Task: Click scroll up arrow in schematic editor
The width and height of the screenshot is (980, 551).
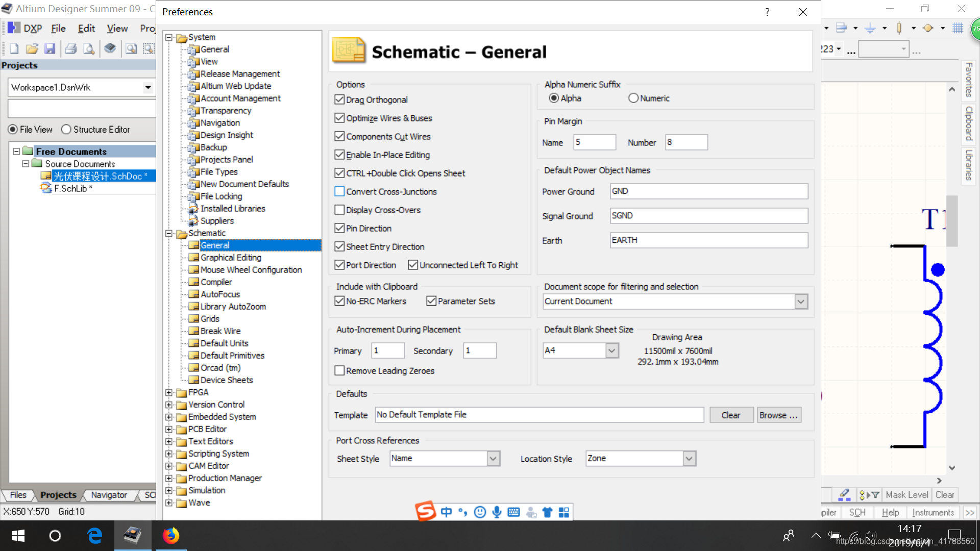Action: pyautogui.click(x=951, y=89)
